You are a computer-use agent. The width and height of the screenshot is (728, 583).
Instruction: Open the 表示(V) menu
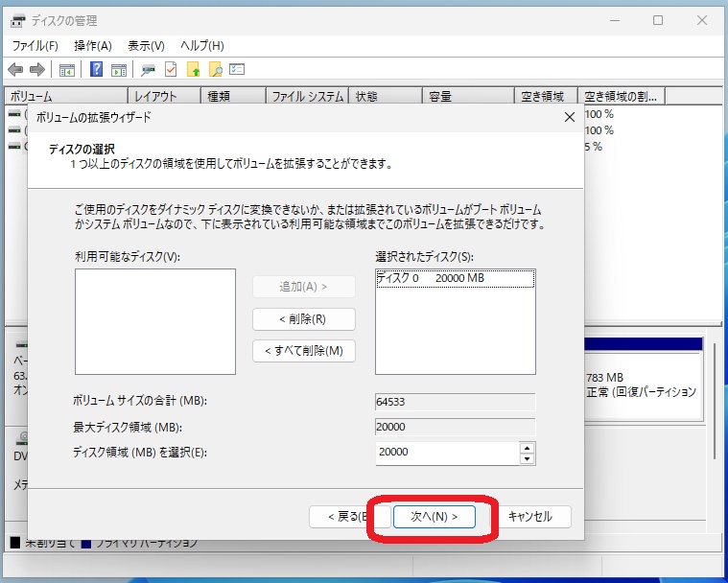[146, 45]
